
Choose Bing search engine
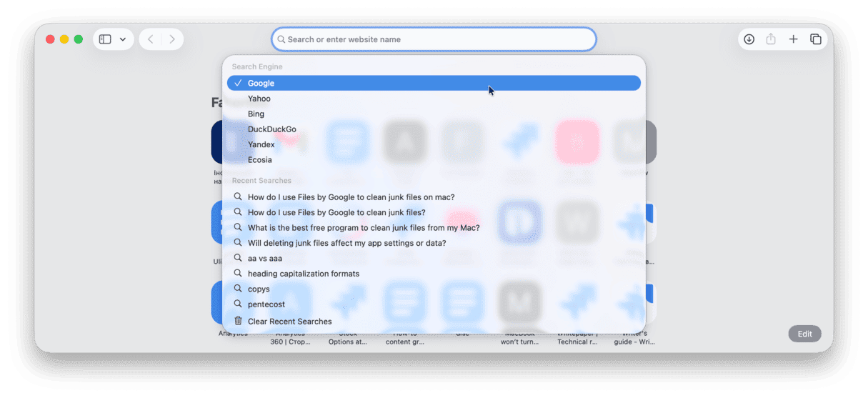pyautogui.click(x=434, y=114)
